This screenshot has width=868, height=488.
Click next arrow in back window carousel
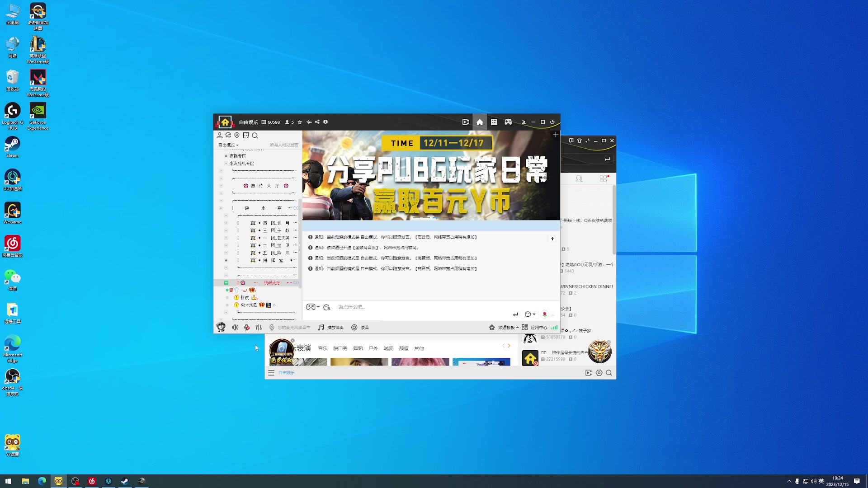[509, 346]
